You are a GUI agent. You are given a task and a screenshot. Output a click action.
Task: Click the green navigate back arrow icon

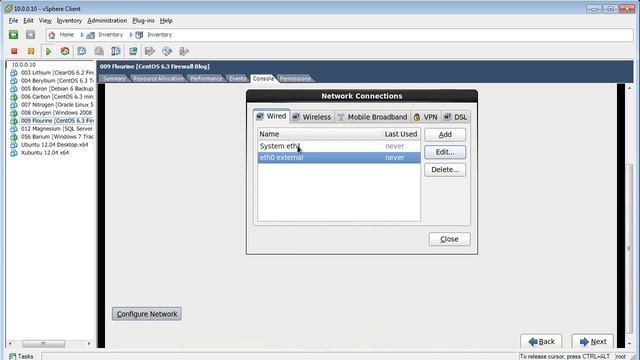click(13, 35)
